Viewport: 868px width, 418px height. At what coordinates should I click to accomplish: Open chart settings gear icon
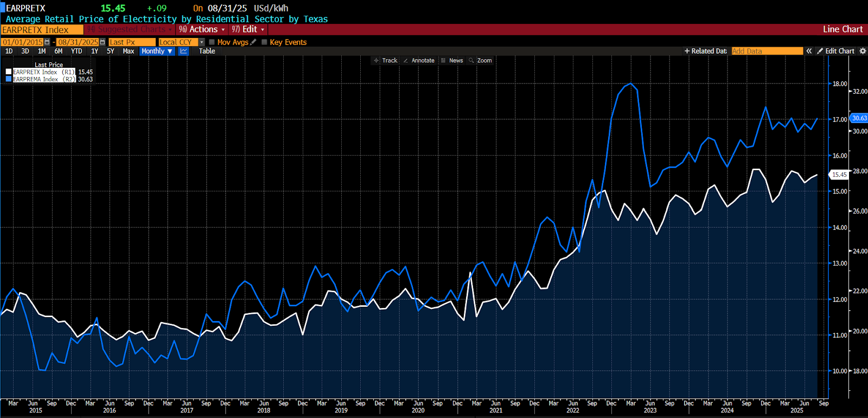click(x=863, y=51)
